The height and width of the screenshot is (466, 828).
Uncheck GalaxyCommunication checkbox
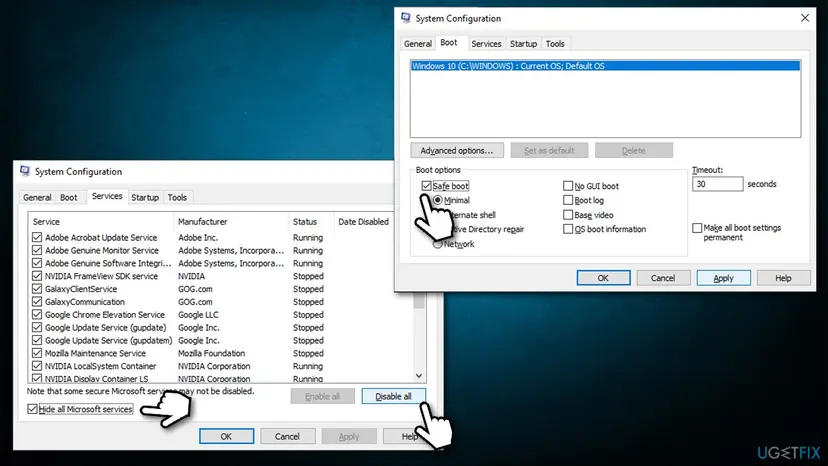37,302
